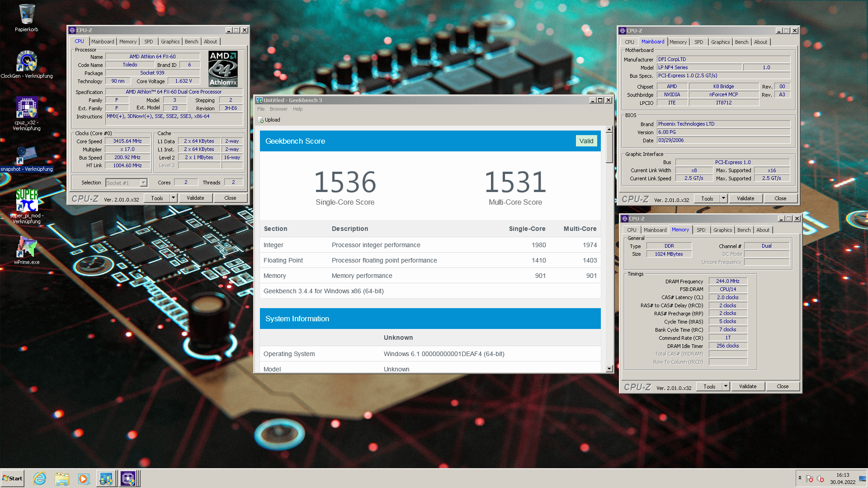Open the Browser menu in Geekbench

click(278, 109)
